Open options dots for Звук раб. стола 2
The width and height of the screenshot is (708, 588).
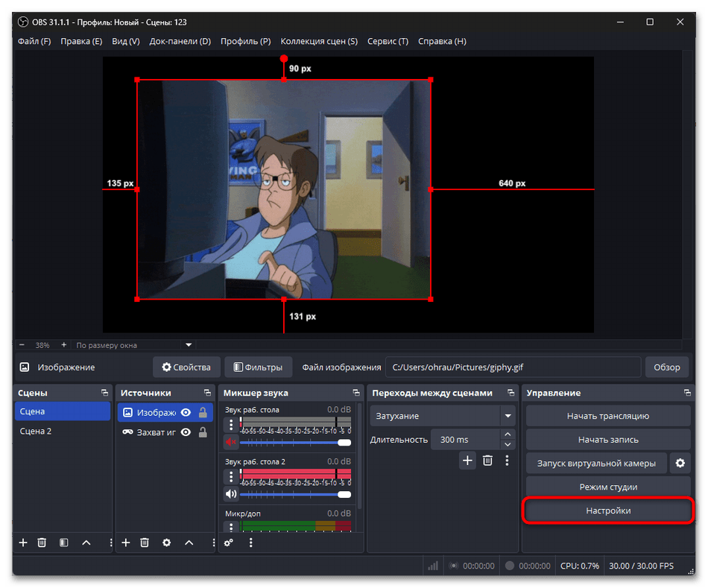coord(231,476)
